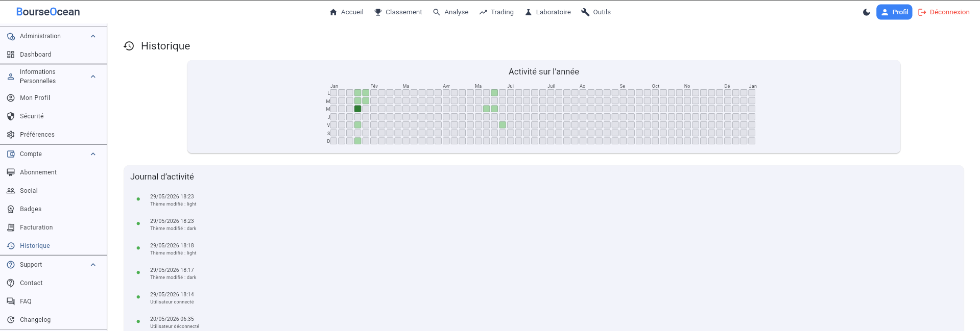980x331 pixels.
Task: Select the dark green activity cell
Action: 357,109
